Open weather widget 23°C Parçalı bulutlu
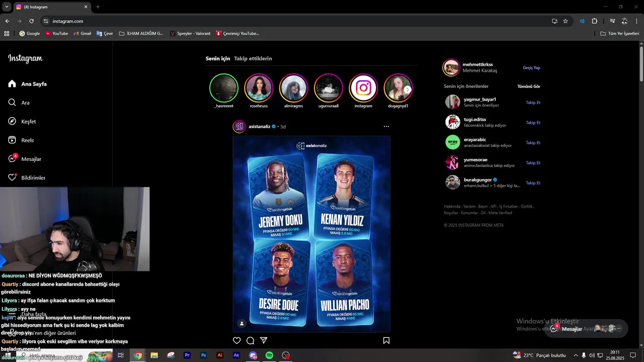This screenshot has width=644, height=362. (x=539, y=355)
